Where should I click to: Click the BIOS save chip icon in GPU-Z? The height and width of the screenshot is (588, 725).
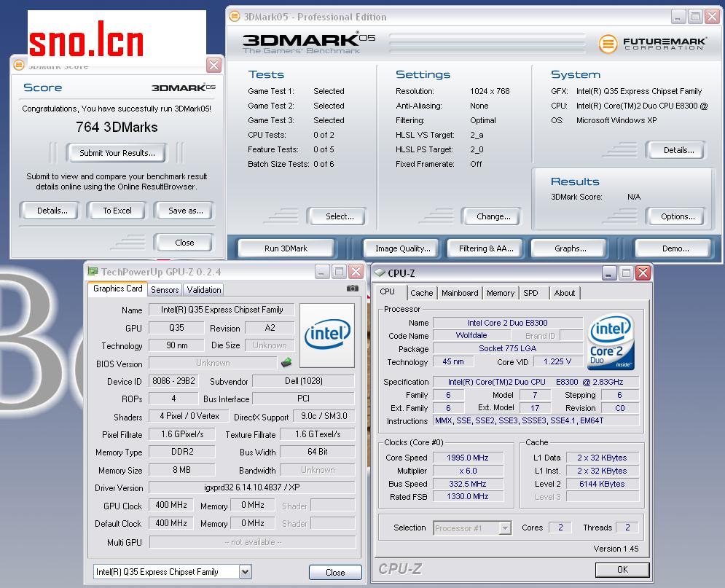click(286, 362)
